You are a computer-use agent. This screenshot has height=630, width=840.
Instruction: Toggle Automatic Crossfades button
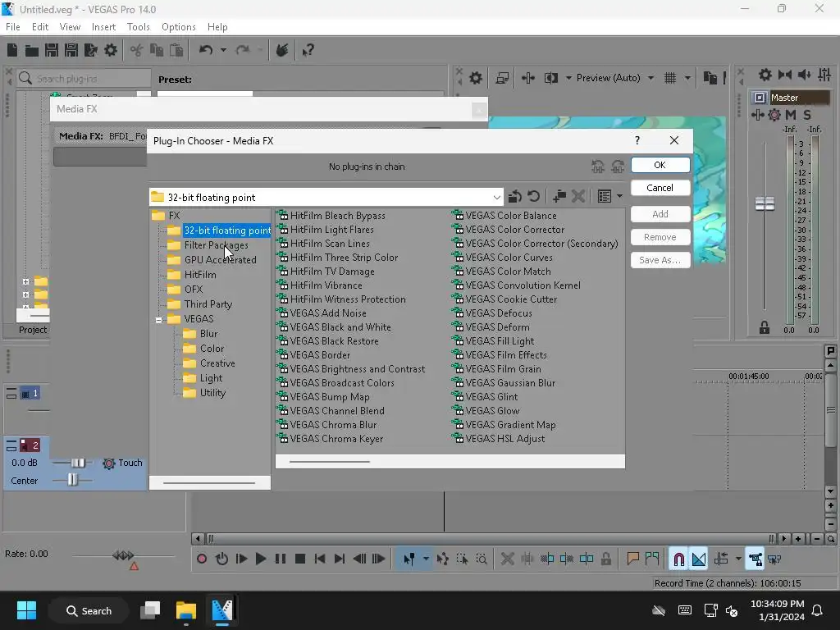(699, 559)
